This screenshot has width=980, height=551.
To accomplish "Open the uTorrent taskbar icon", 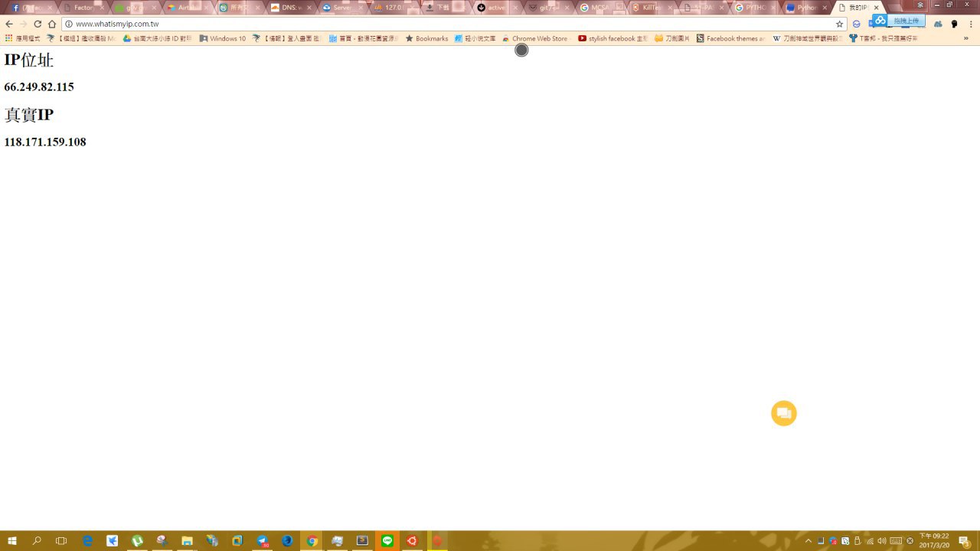I will pyautogui.click(x=137, y=541).
